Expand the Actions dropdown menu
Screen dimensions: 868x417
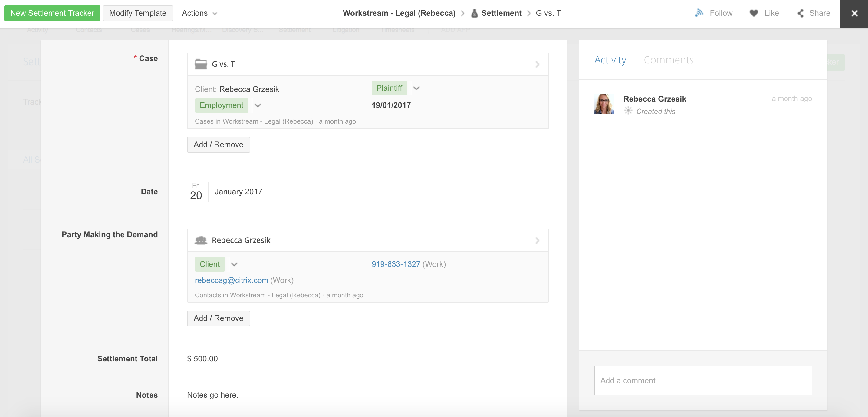click(199, 13)
